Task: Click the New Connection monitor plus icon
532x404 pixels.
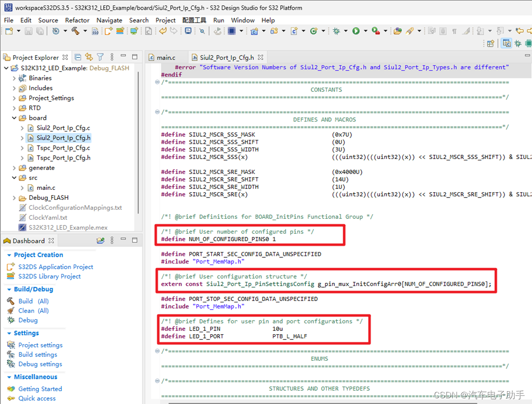Action: (x=134, y=31)
